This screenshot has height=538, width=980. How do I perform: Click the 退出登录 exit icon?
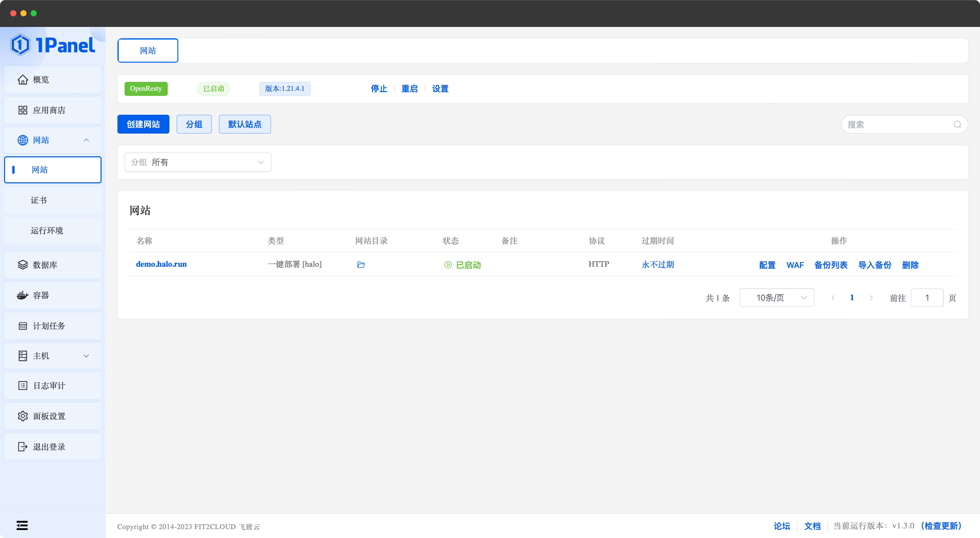tap(22, 446)
